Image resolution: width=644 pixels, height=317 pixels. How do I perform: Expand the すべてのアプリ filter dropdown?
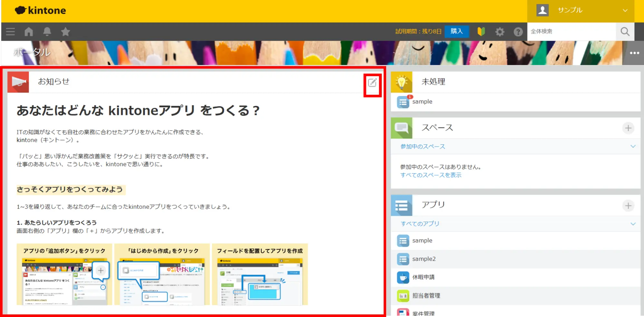[x=633, y=224]
